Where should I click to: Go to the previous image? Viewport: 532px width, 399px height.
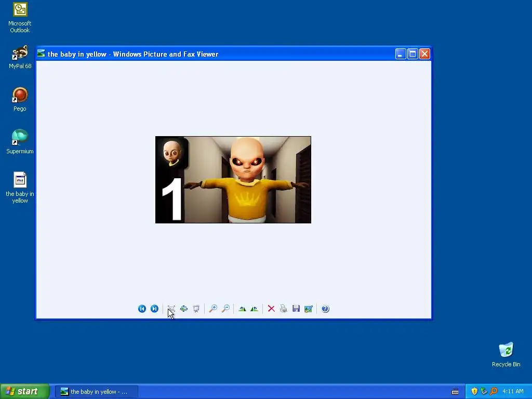pyautogui.click(x=142, y=309)
